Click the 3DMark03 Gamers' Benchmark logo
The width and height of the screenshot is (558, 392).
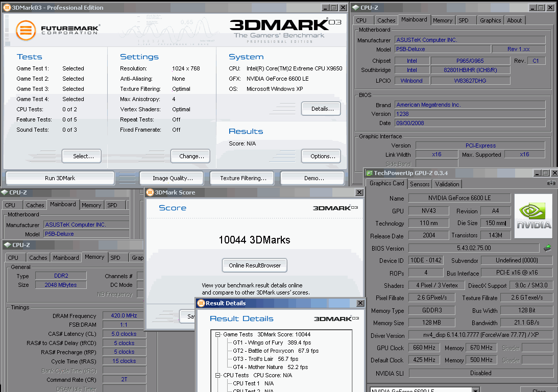[285, 31]
